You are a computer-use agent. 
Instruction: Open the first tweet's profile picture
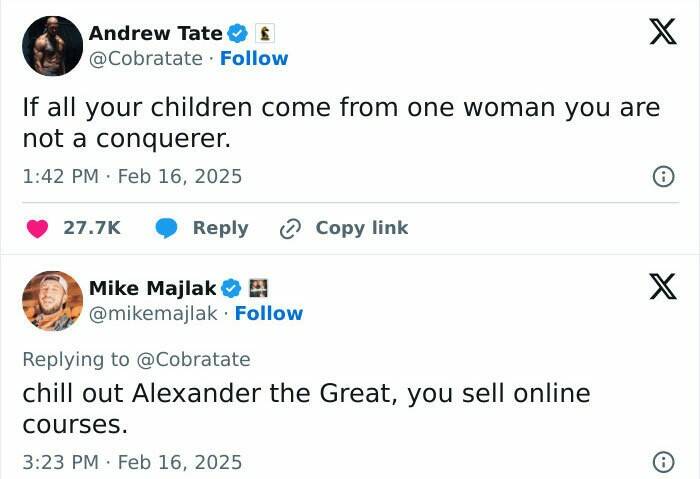pos(52,46)
